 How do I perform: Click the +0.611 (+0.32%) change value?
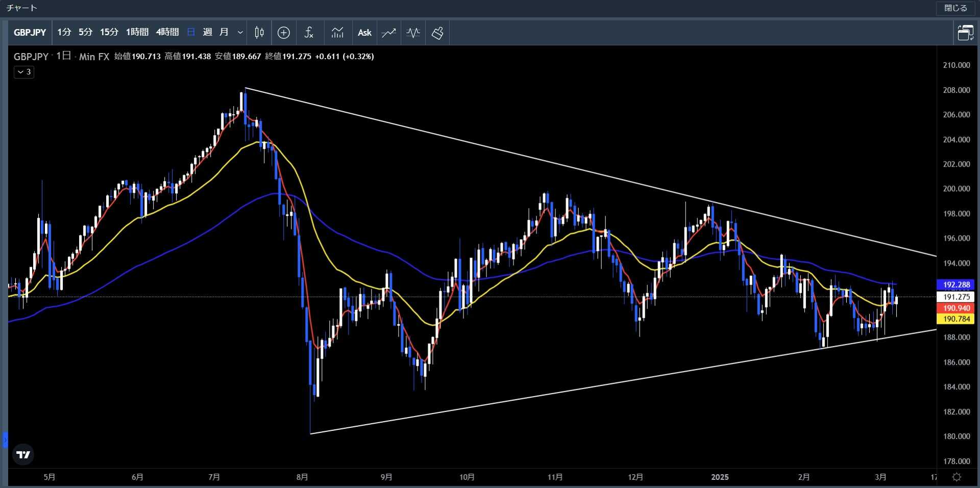345,57
